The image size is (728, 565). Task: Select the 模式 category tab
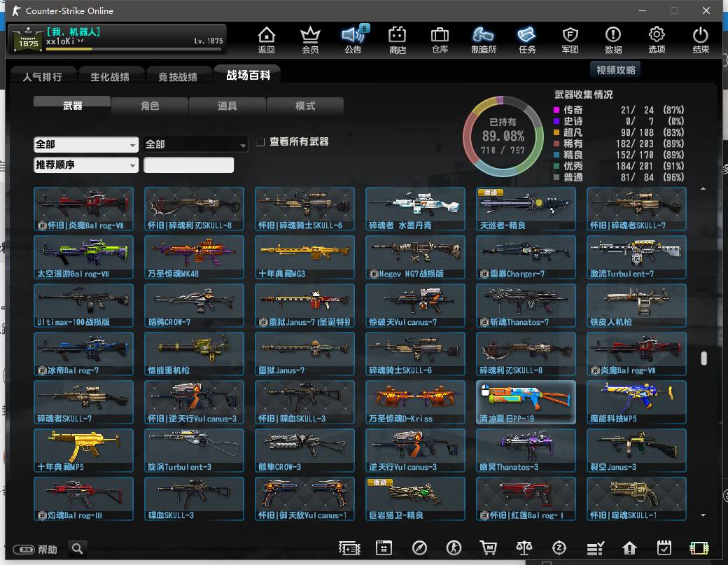(305, 106)
